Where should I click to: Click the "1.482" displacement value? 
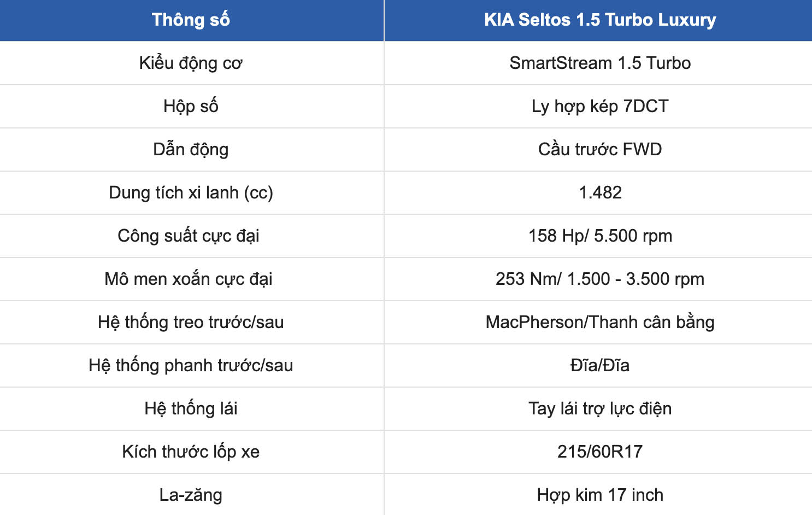click(x=599, y=193)
